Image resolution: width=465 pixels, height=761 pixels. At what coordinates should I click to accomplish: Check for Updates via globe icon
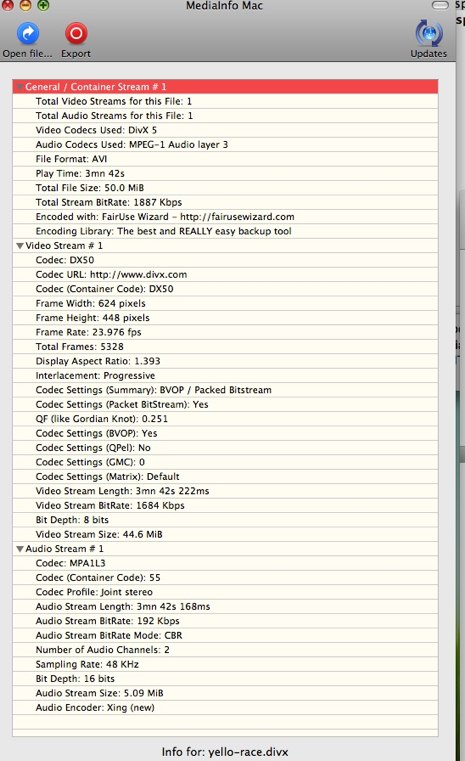coord(429,33)
